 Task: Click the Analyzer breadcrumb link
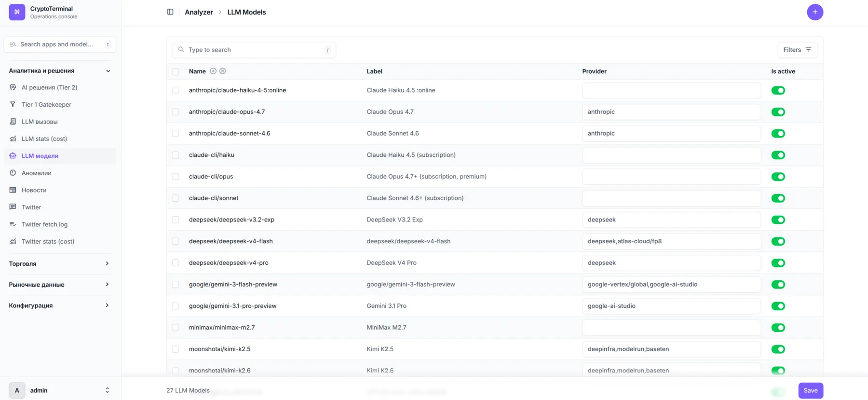[199, 12]
